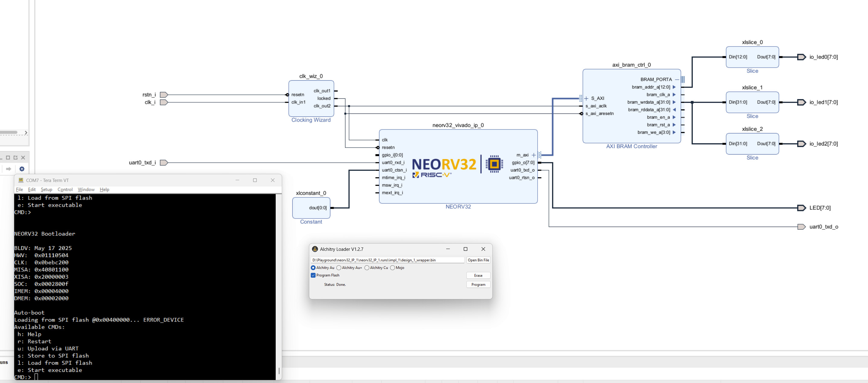The width and height of the screenshot is (868, 383).
Task: Click the Open Bin File button
Action: pos(478,260)
